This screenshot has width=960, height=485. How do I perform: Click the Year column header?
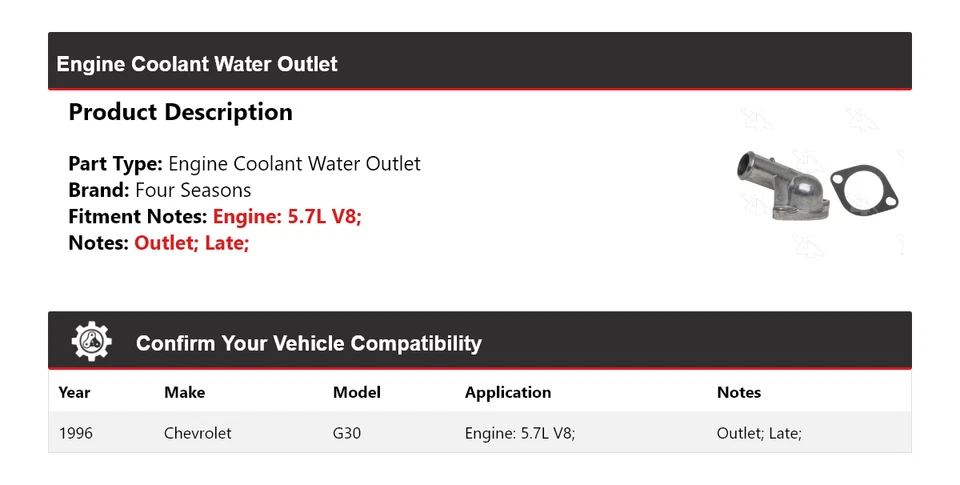tap(74, 393)
